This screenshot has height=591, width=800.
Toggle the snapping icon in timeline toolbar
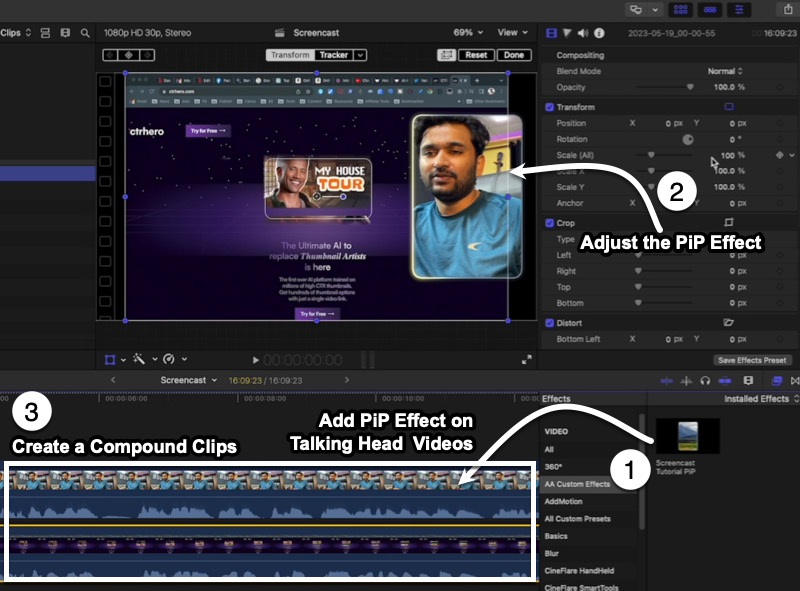(725, 381)
